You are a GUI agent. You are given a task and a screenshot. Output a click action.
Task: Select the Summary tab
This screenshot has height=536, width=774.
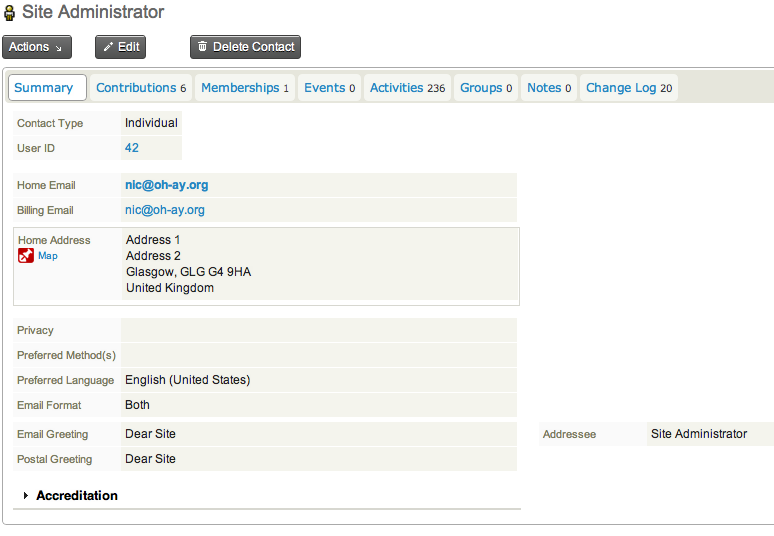(44, 88)
